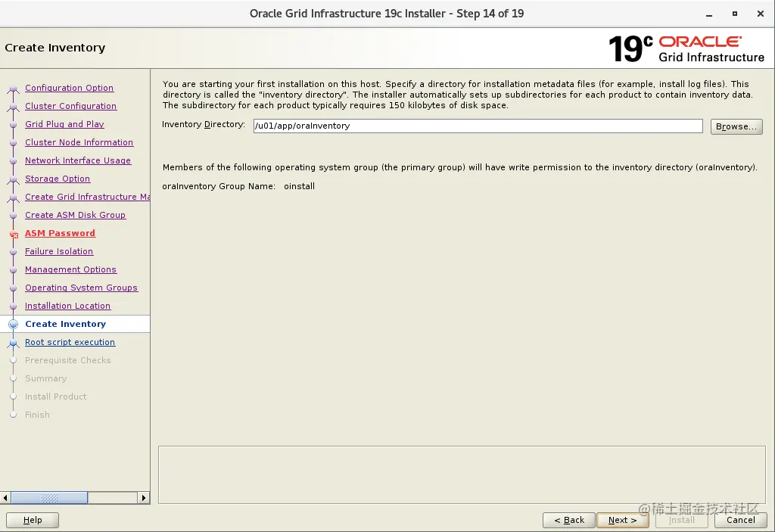Open installer Help
The width and height of the screenshot is (775, 532).
(x=33, y=520)
